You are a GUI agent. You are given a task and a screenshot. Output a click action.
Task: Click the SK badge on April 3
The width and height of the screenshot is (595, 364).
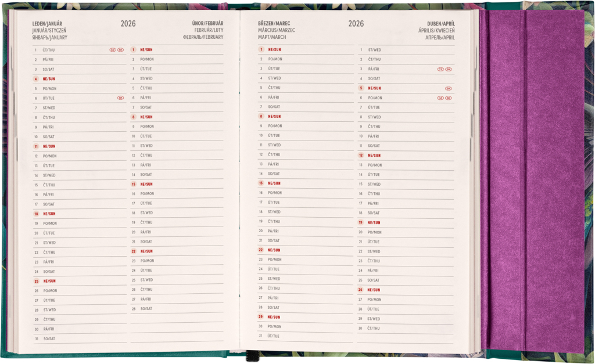[449, 69]
